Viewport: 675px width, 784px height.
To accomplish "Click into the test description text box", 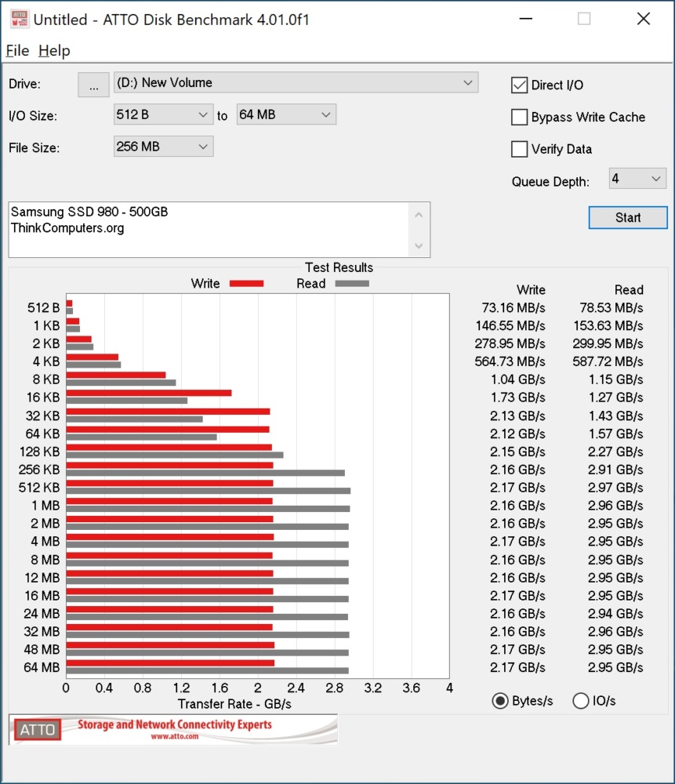I will click(209, 230).
